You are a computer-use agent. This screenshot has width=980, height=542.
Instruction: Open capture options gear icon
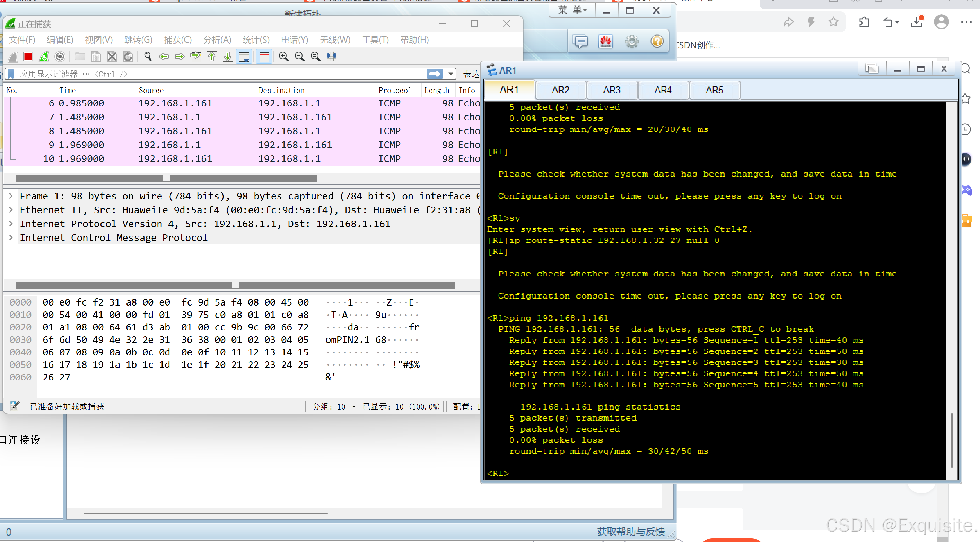60,57
